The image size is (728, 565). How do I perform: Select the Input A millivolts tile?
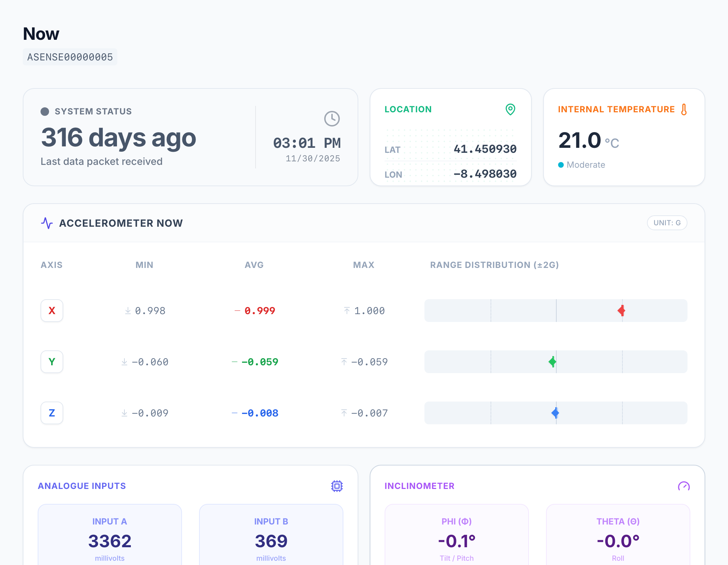tap(110, 534)
